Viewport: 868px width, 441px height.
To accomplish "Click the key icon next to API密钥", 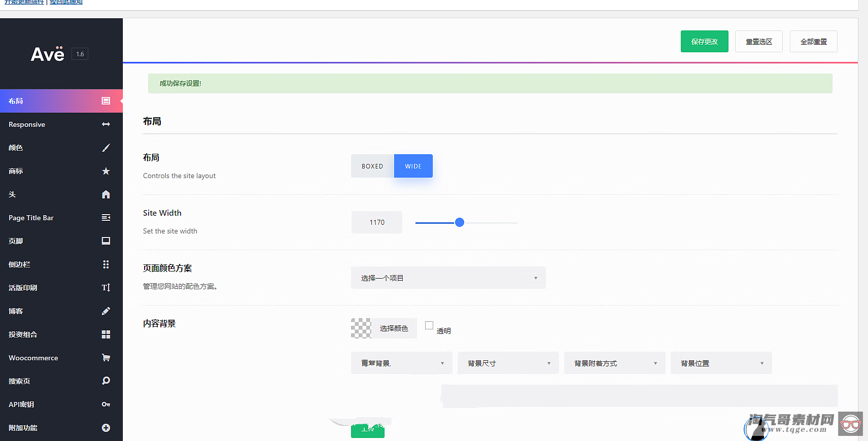I will (x=106, y=404).
